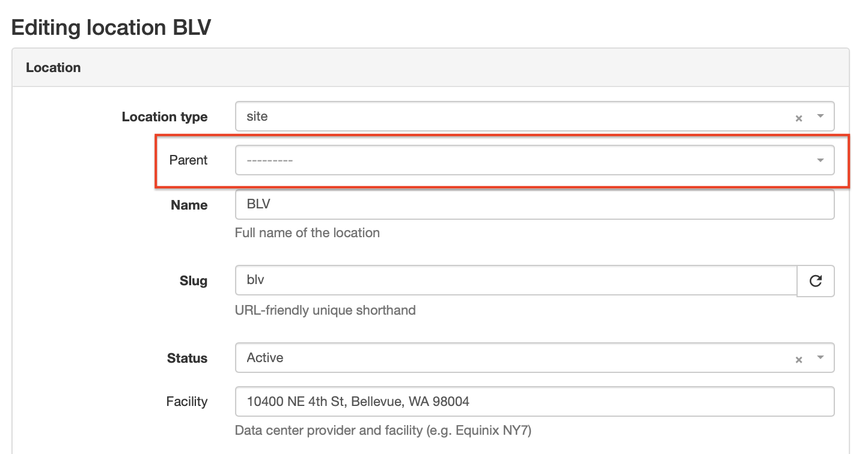Click the Slug field containing blv
The height and width of the screenshot is (454, 868).
pyautogui.click(x=481, y=280)
